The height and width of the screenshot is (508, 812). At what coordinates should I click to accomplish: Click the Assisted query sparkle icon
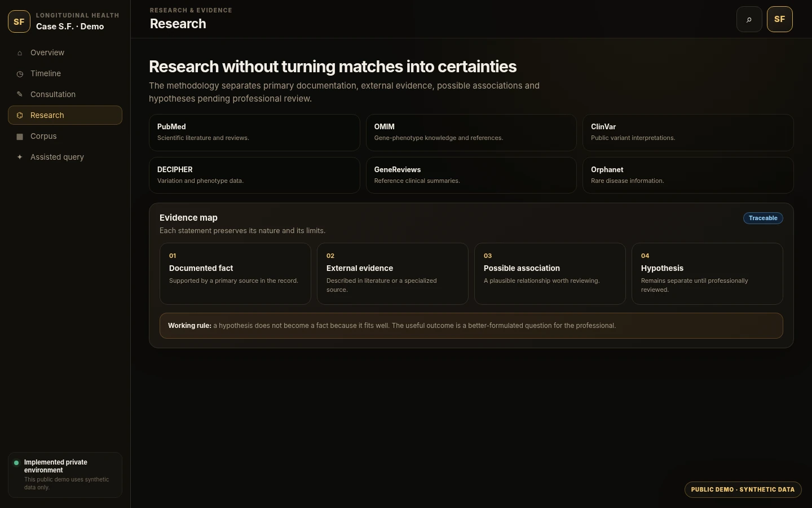point(20,157)
